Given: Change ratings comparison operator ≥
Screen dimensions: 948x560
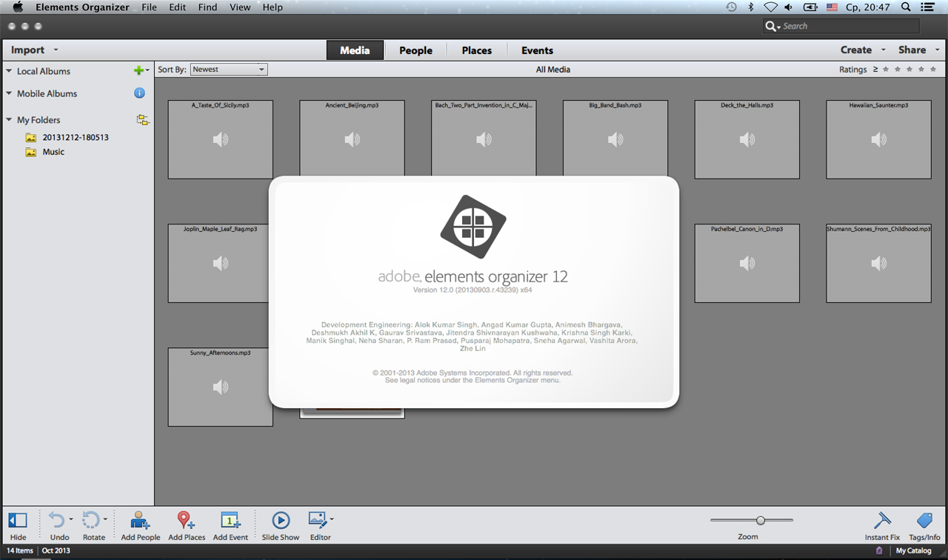Looking at the screenshot, I should (875, 69).
